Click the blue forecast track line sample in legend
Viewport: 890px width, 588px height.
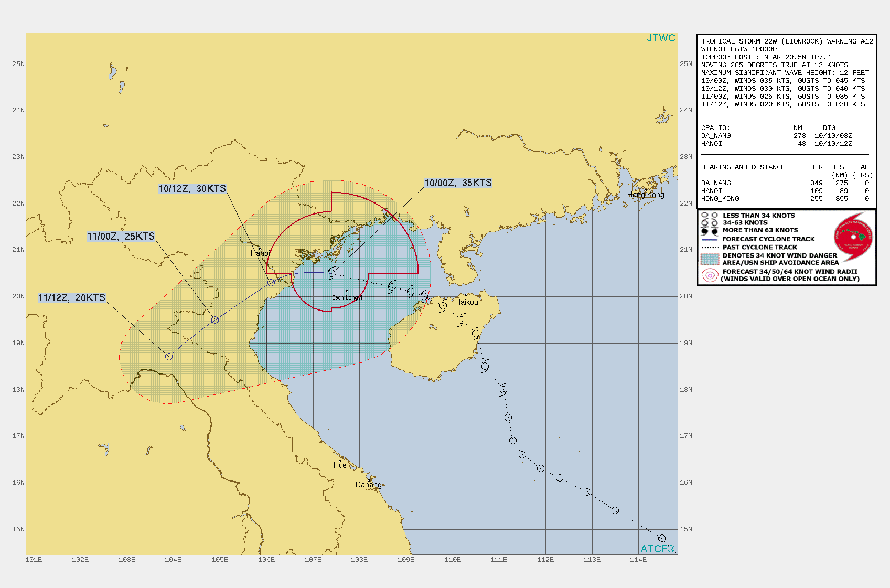point(710,239)
